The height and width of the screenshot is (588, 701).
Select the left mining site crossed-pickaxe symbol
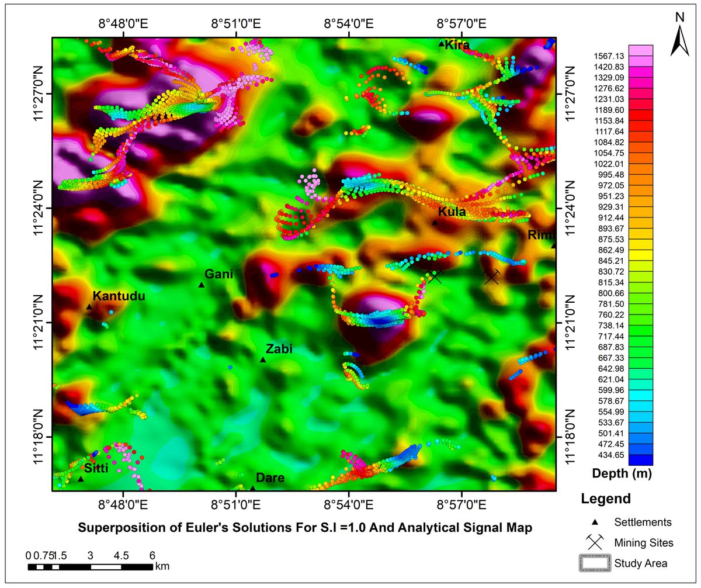[x=435, y=276]
